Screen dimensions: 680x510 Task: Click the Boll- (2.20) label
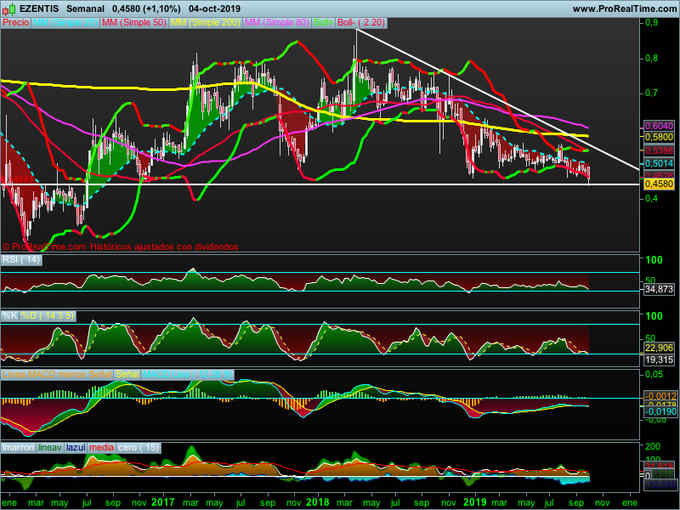pos(361,22)
